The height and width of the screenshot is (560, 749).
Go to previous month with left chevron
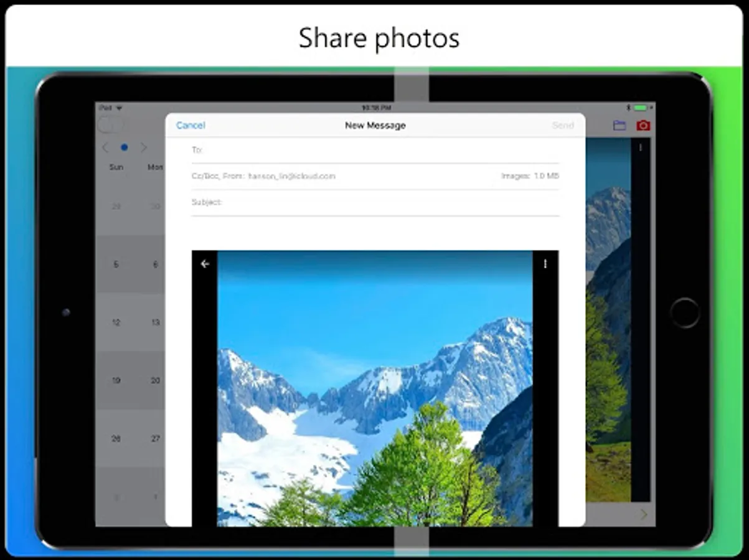click(x=105, y=147)
